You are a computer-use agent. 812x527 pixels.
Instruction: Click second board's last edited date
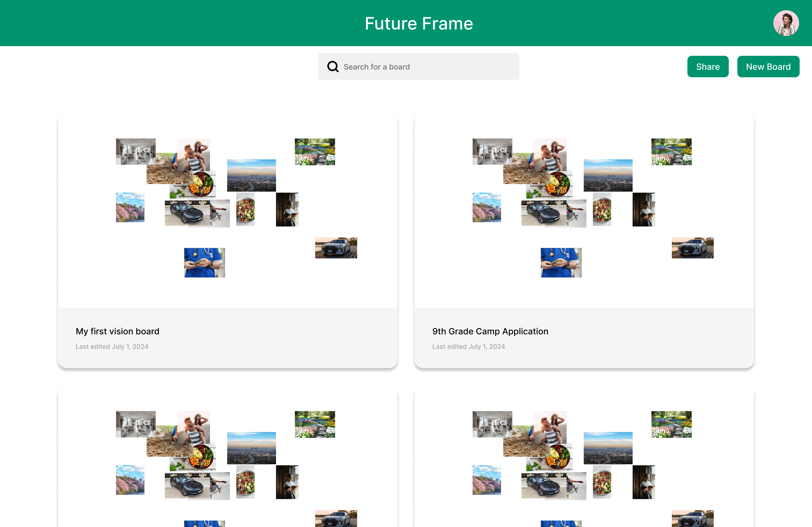pos(469,347)
